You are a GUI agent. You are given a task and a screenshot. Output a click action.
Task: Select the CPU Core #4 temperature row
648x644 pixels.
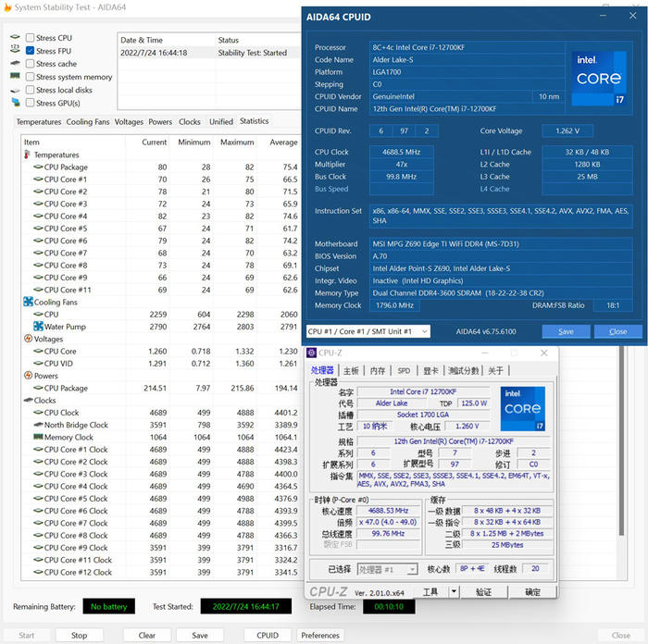(161, 216)
